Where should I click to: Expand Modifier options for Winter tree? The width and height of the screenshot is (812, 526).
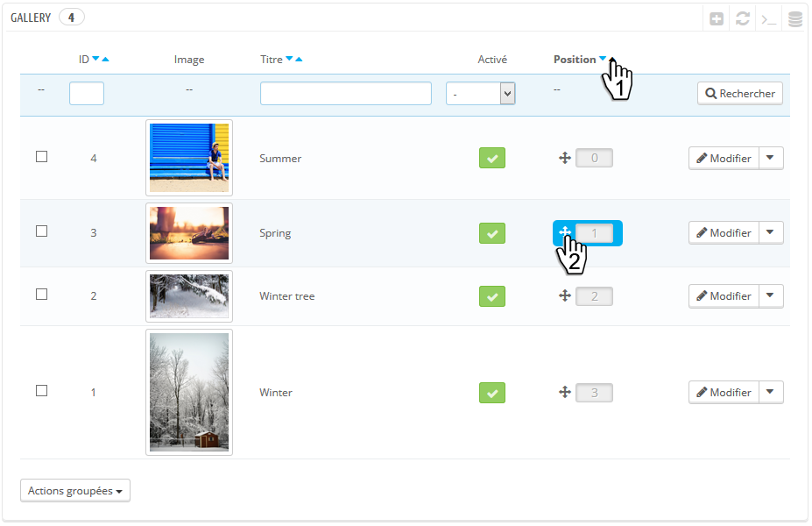pos(771,296)
